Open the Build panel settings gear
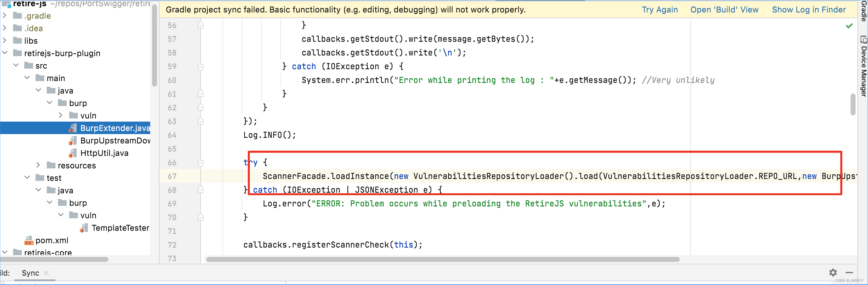The height and width of the screenshot is (285, 868). coord(833,273)
